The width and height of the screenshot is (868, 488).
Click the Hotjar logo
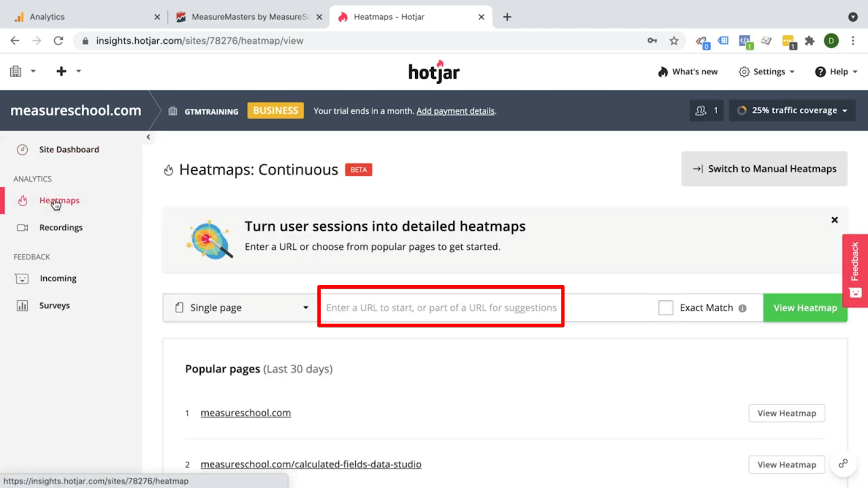tap(434, 72)
